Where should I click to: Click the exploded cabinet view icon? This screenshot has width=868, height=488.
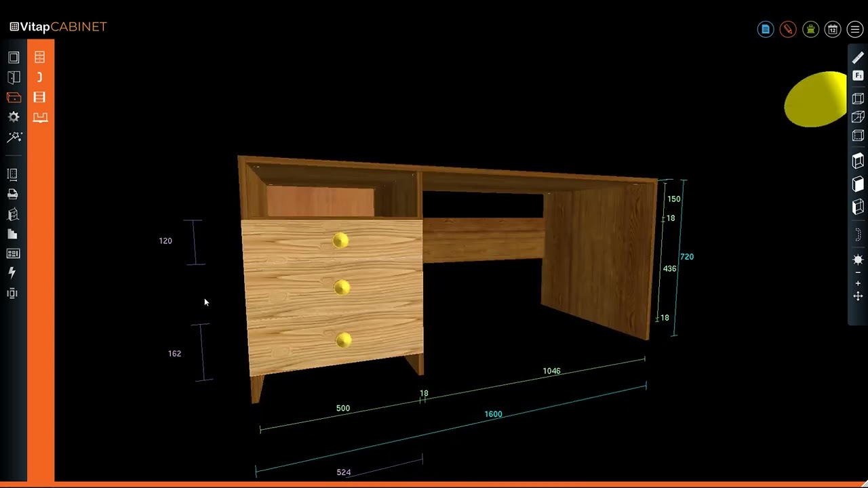pos(12,214)
